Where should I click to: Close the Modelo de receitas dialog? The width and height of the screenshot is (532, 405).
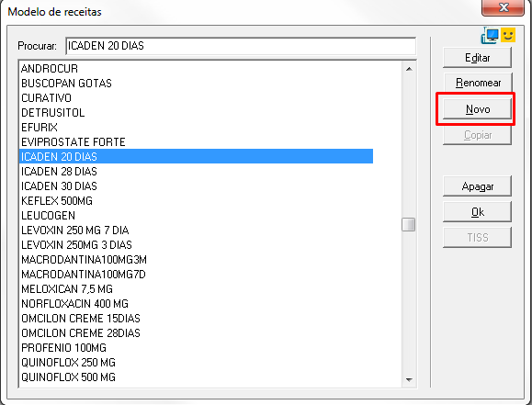click(x=504, y=7)
